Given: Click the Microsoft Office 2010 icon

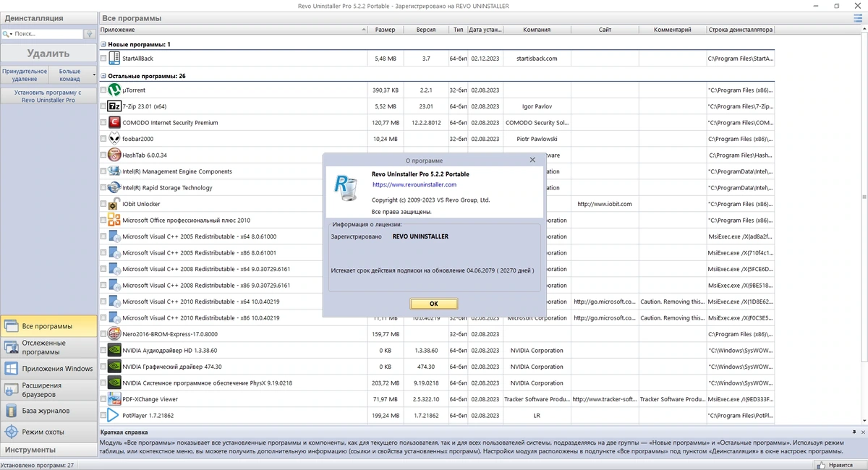Looking at the screenshot, I should [x=114, y=221].
